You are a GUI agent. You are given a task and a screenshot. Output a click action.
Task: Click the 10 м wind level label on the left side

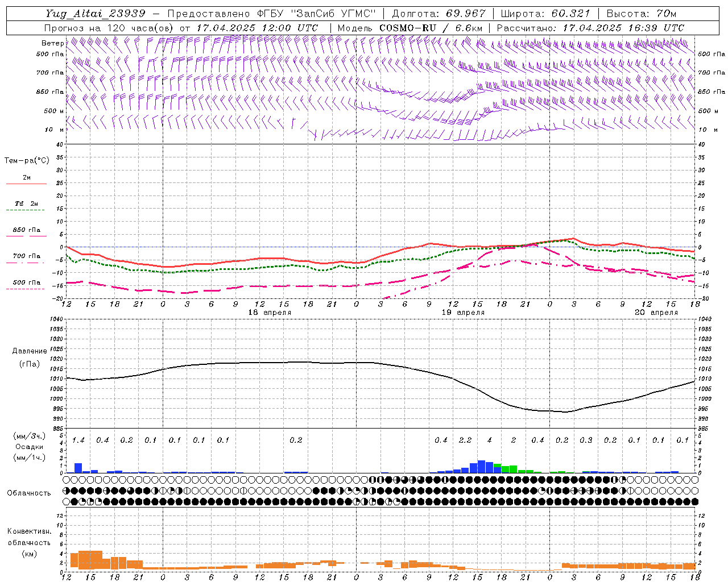tap(55, 130)
